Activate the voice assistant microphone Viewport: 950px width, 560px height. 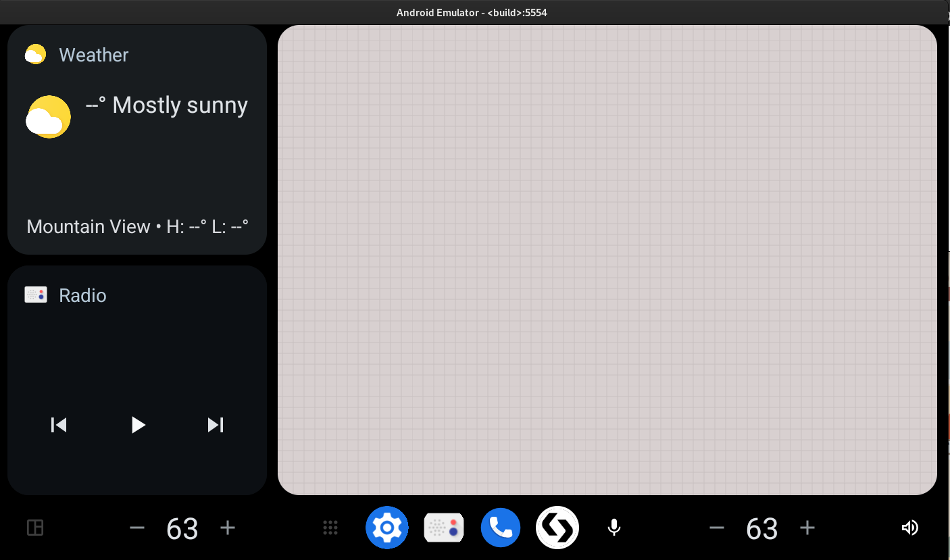pos(614,528)
